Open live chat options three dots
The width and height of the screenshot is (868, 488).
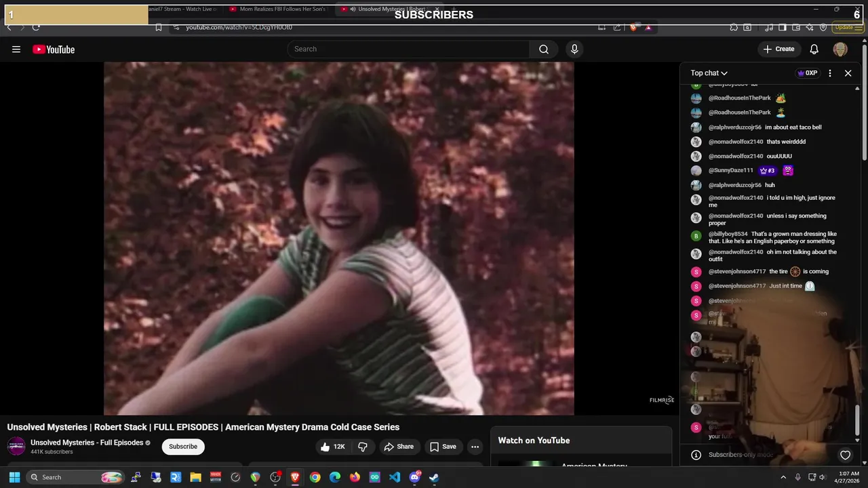pyautogui.click(x=829, y=73)
